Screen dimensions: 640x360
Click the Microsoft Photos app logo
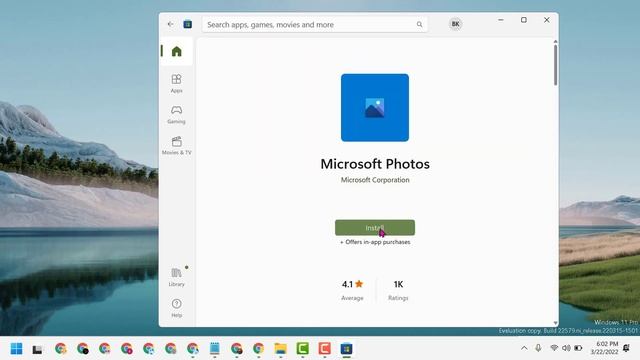[375, 108]
